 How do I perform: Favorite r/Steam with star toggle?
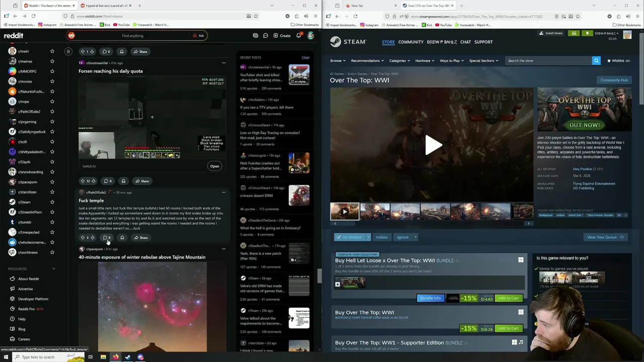click(52, 202)
